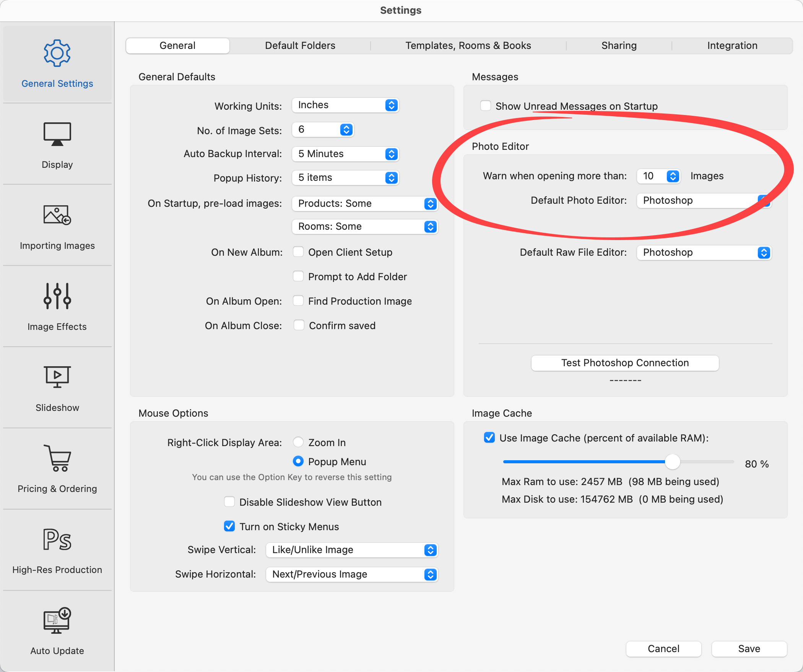Expand Auto Backup Interval dropdown

[345, 154]
